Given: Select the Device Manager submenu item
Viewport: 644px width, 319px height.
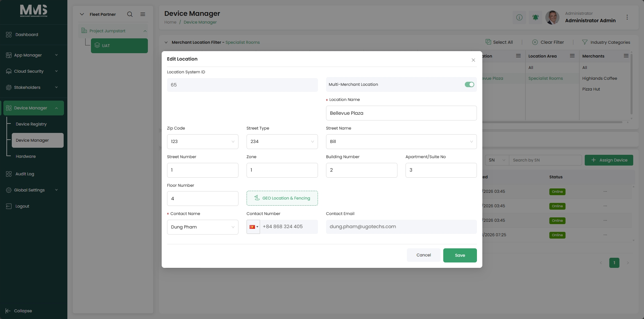Looking at the screenshot, I should tap(38, 140).
